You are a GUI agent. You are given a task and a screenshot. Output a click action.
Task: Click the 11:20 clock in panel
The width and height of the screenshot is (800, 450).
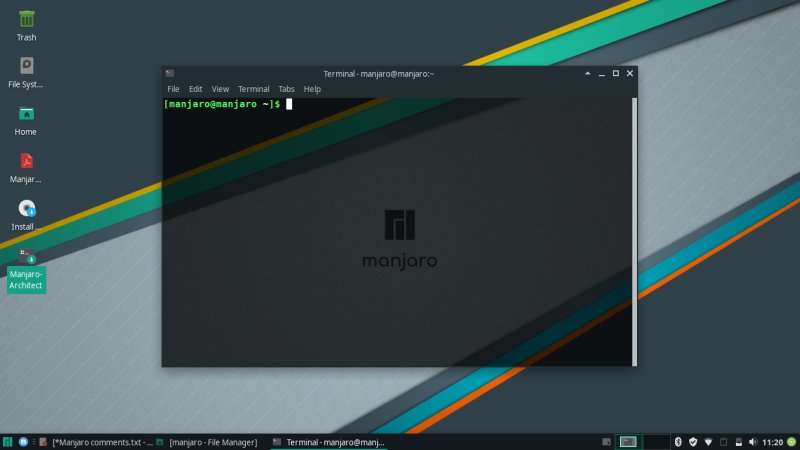772,442
